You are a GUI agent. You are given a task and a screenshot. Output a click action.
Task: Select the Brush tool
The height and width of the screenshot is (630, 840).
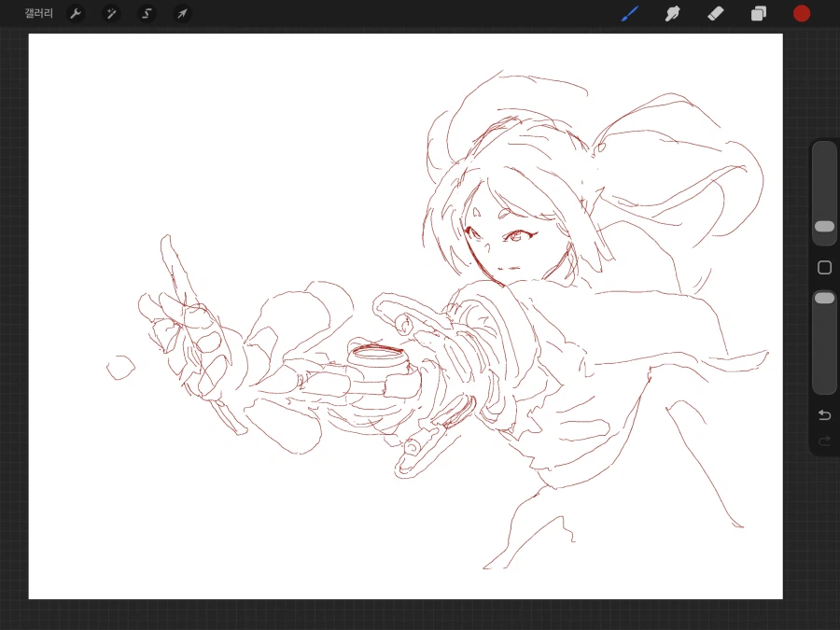pos(630,13)
